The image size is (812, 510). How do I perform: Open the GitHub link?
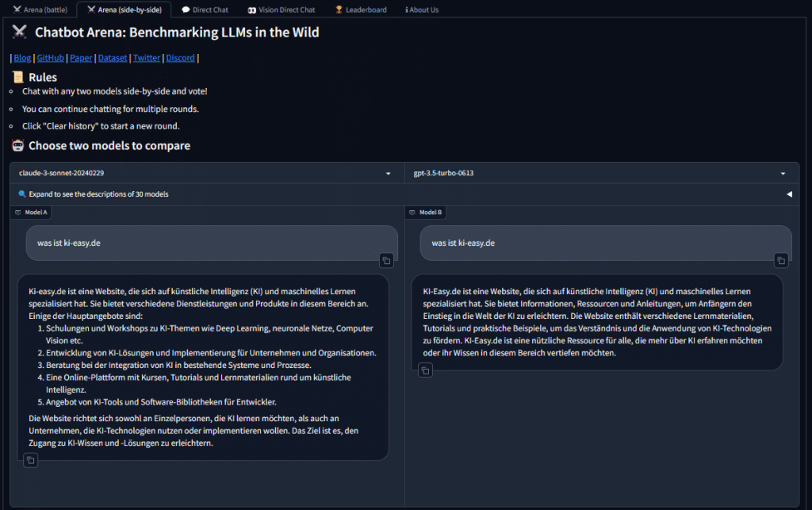click(50, 58)
